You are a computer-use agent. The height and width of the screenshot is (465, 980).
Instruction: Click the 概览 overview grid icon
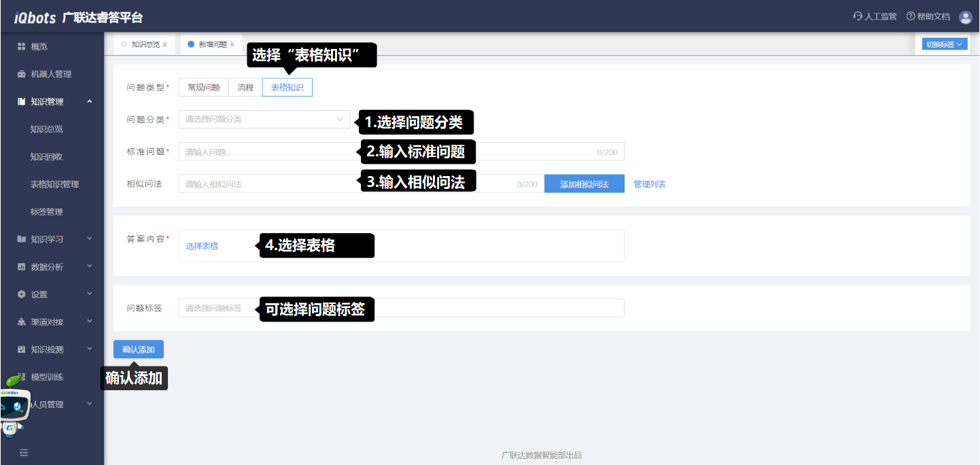pos(21,46)
